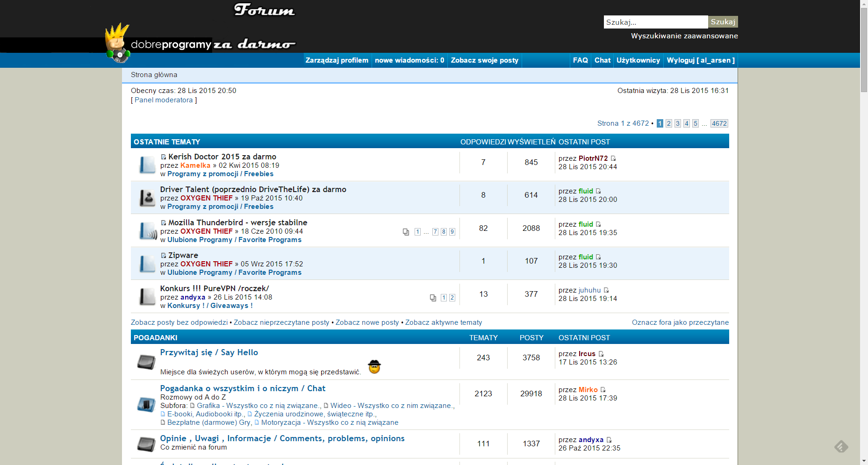Click Oznacz fora jako przeczytane link
868x465 pixels.
click(x=680, y=322)
